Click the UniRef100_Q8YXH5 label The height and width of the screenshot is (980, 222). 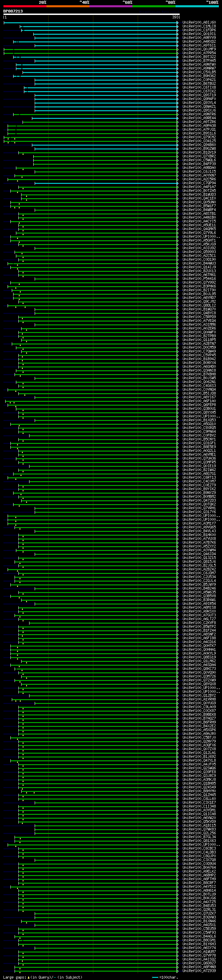click(x=199, y=412)
